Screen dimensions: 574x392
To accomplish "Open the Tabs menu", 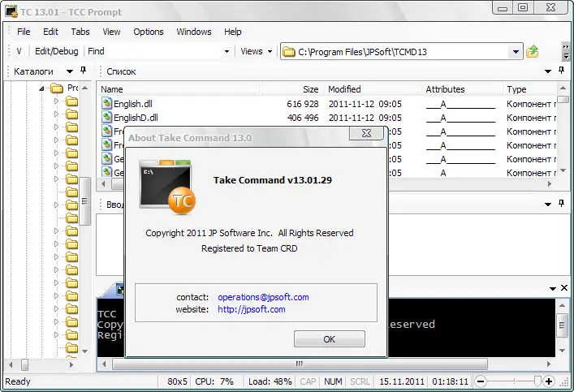I will tap(80, 32).
